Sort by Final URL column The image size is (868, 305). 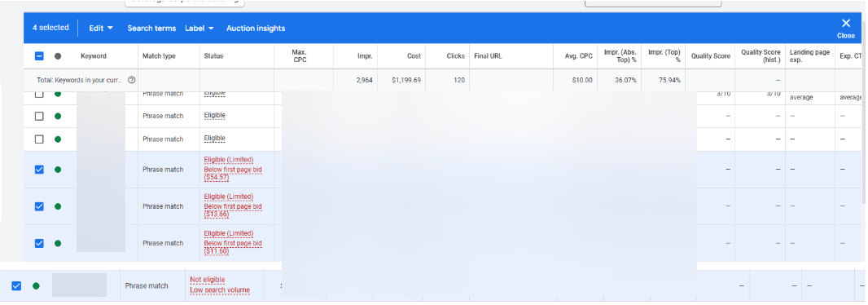(489, 56)
